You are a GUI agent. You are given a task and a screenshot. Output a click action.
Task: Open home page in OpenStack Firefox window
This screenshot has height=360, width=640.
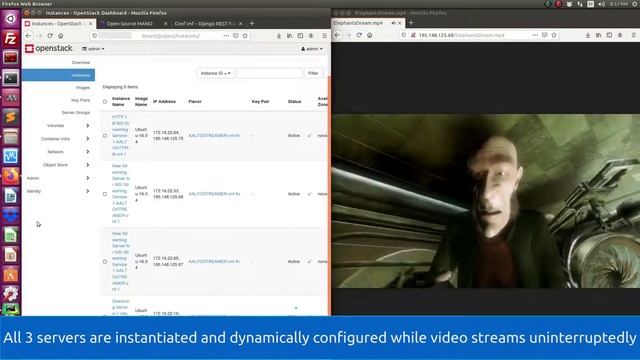(60, 36)
